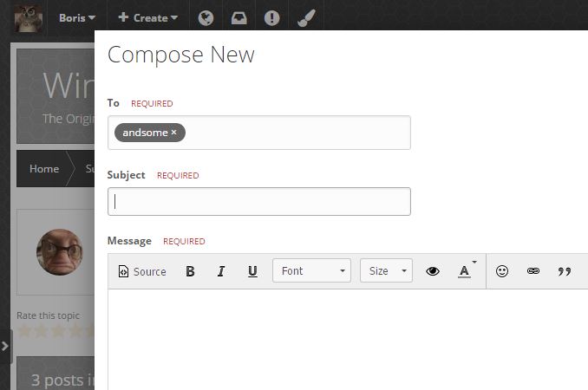588x390 pixels.
Task: Open the Font dropdown
Action: pyautogui.click(x=311, y=270)
